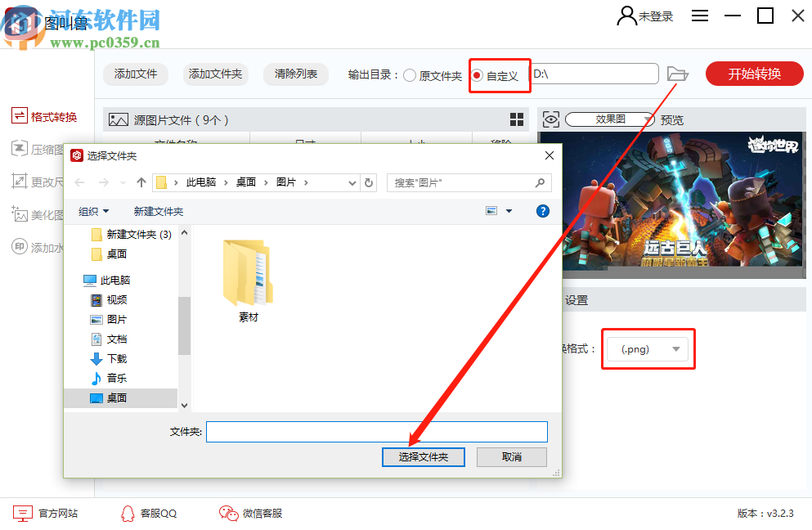
Task: Click tree scrollbar down arrow
Action: coord(184,405)
